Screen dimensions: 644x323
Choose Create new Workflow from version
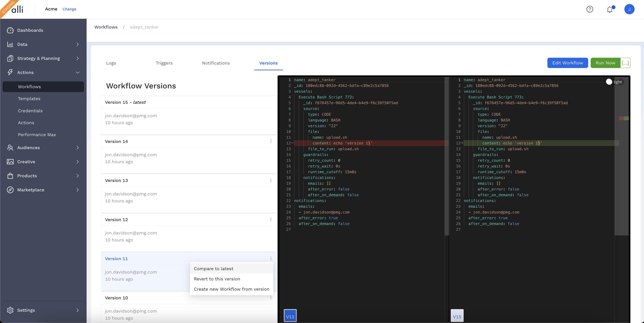coord(231,289)
